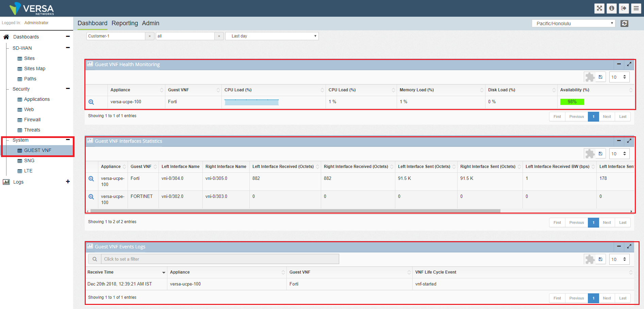Select the Dashboard tab
Screen dimensions: 644x309
point(92,23)
